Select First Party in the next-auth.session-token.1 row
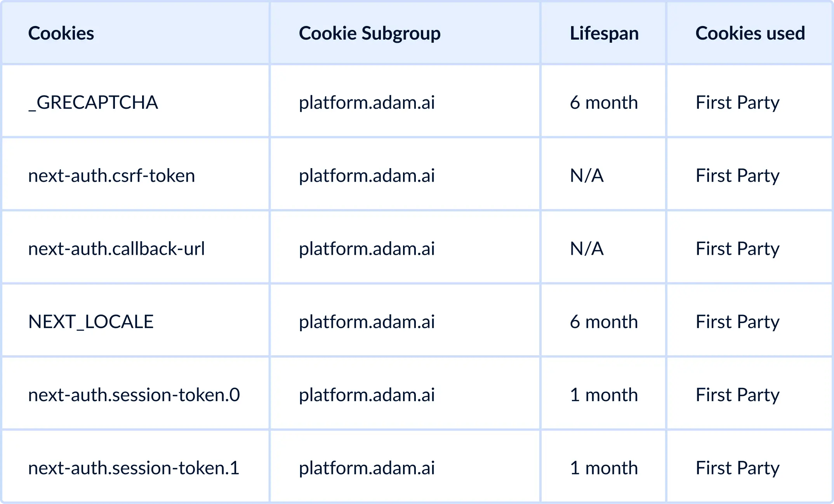Viewport: 834px width, 504px height. click(737, 468)
